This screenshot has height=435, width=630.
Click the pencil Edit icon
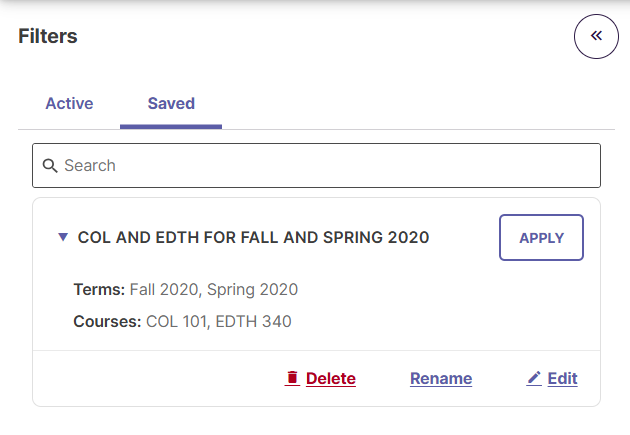[534, 378]
